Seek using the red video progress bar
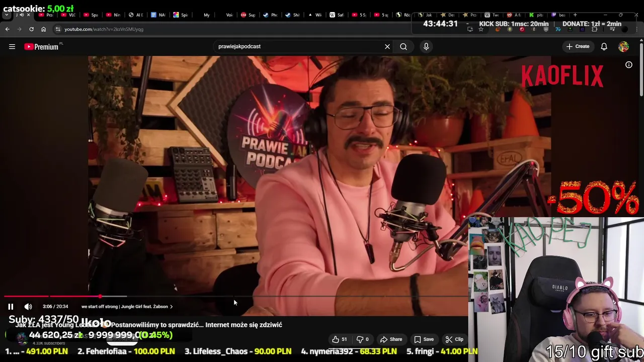Viewport: 644px width, 362px height. coord(52,296)
